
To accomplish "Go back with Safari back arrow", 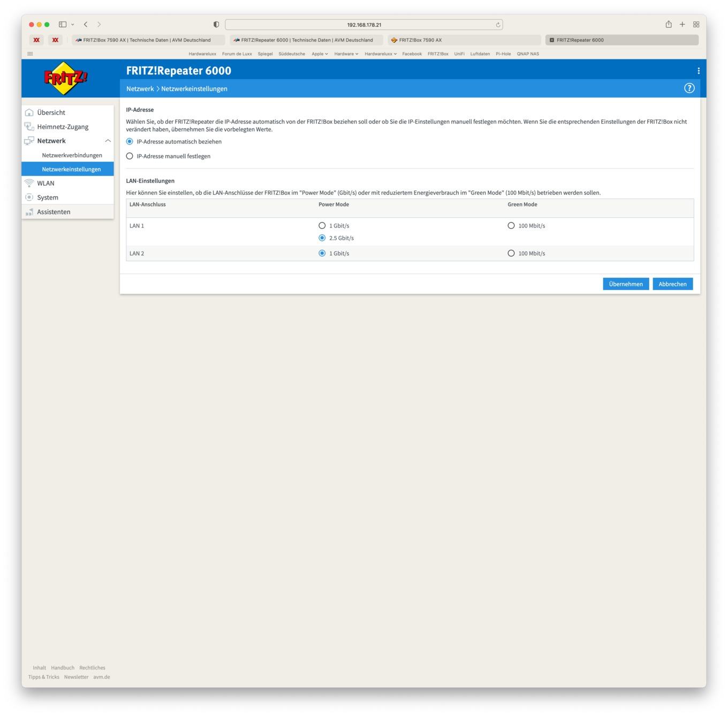I will [86, 24].
